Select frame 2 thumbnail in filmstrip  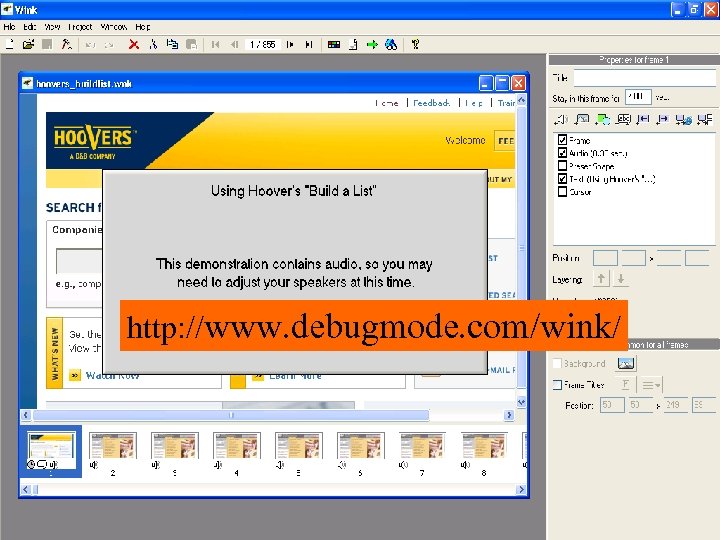click(112, 445)
